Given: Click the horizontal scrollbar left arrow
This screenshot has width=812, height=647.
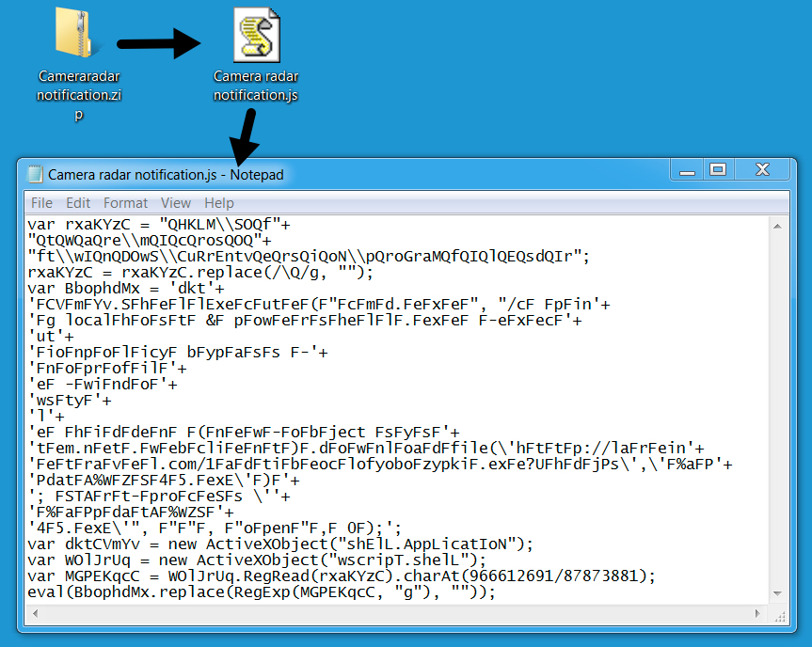Looking at the screenshot, I should pyautogui.click(x=35, y=613).
